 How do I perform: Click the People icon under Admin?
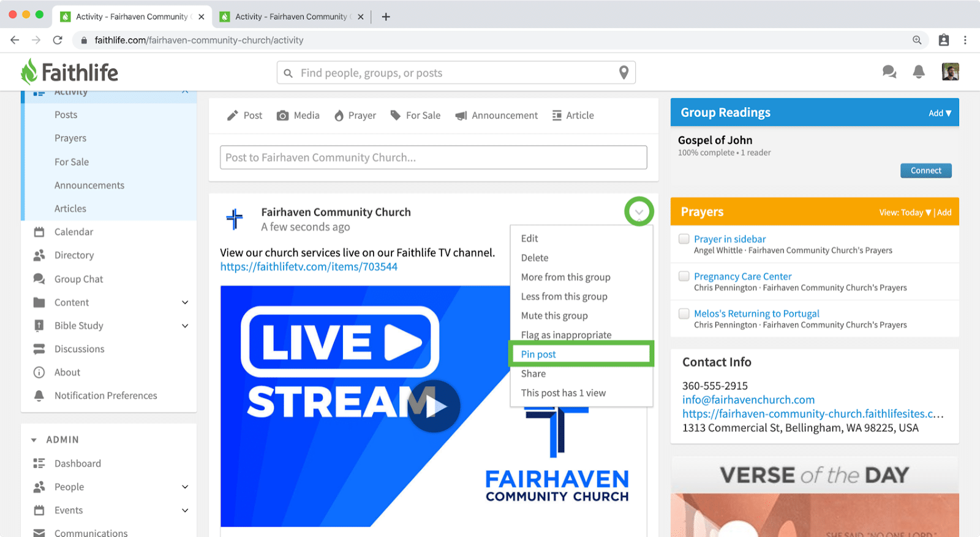coord(39,487)
